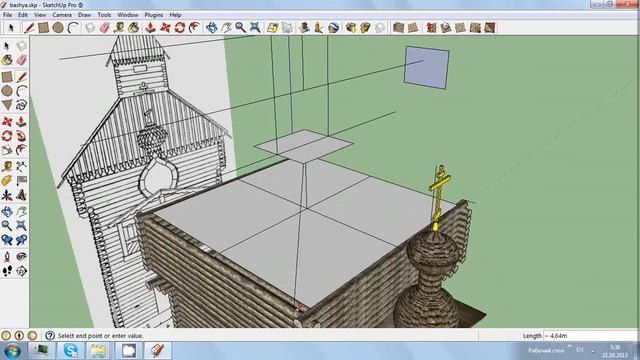Click Preview in Google Earth icon

[x=333, y=28]
